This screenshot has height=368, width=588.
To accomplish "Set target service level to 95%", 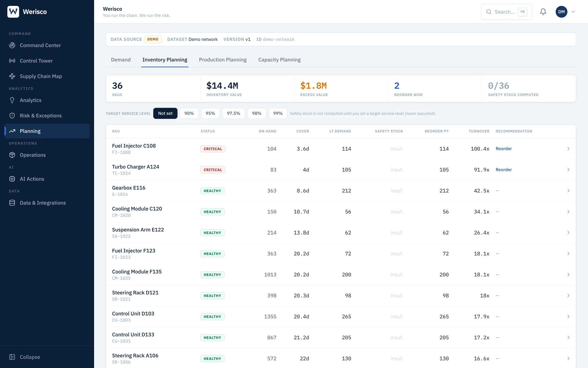I will coord(210,113).
